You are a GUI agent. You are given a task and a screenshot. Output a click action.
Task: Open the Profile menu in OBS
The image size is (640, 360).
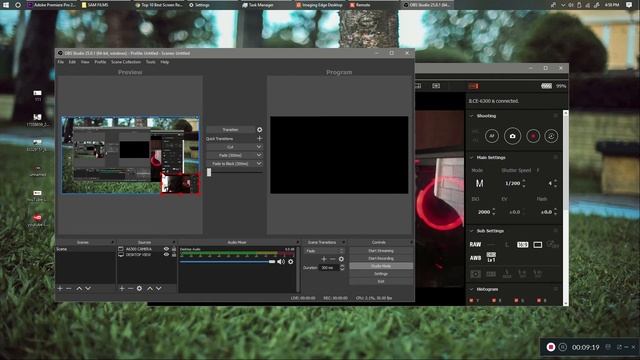tap(100, 62)
